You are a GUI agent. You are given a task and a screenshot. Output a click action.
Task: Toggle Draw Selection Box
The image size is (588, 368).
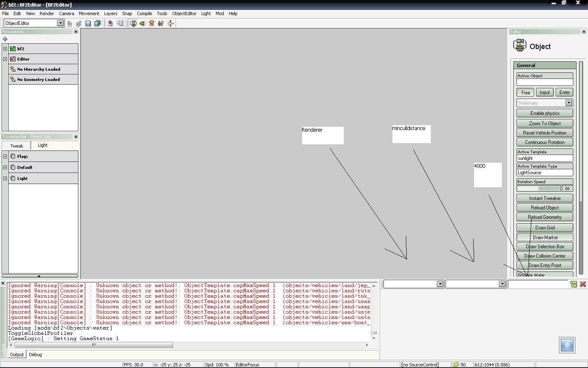point(545,247)
